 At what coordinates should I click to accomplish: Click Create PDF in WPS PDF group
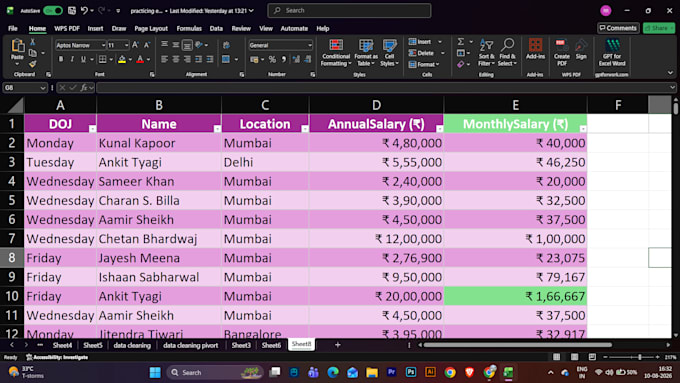[x=562, y=53]
